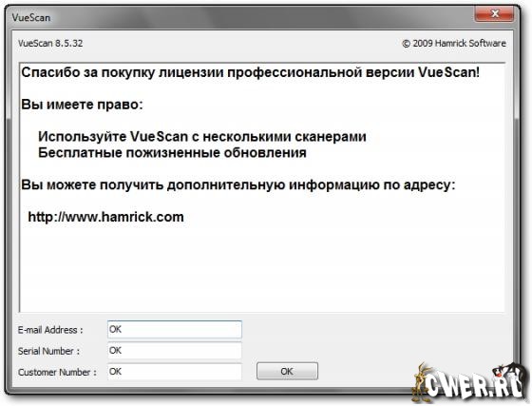Click the 'Вы имеете право:' line

(82, 105)
